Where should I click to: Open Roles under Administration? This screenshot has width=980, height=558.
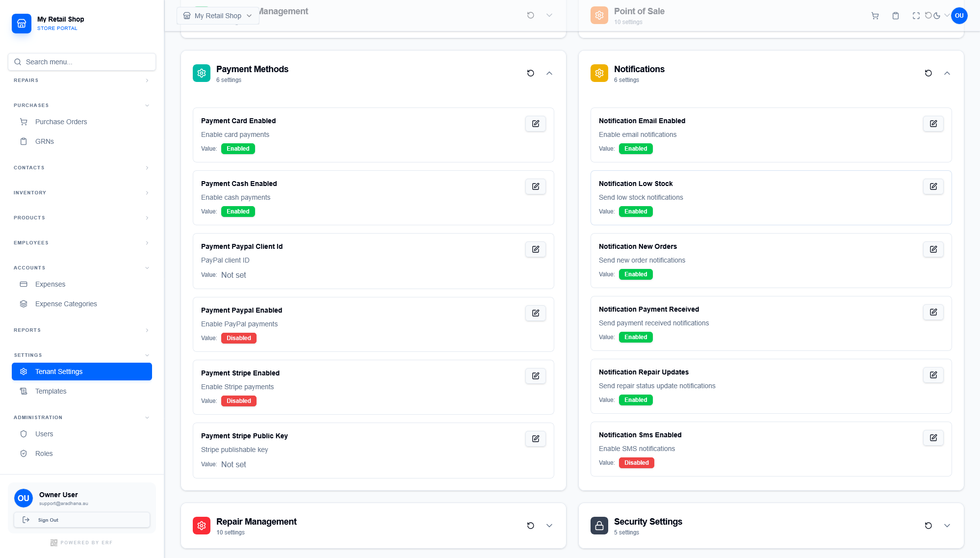(x=82, y=453)
